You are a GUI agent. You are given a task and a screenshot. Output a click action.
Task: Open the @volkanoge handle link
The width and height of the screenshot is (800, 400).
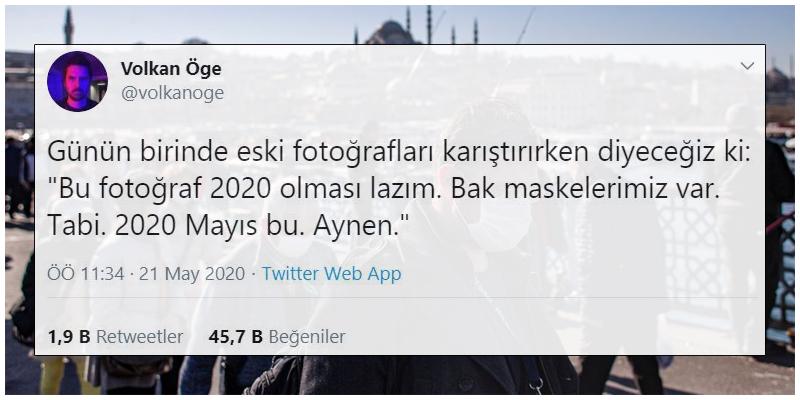click(x=172, y=93)
